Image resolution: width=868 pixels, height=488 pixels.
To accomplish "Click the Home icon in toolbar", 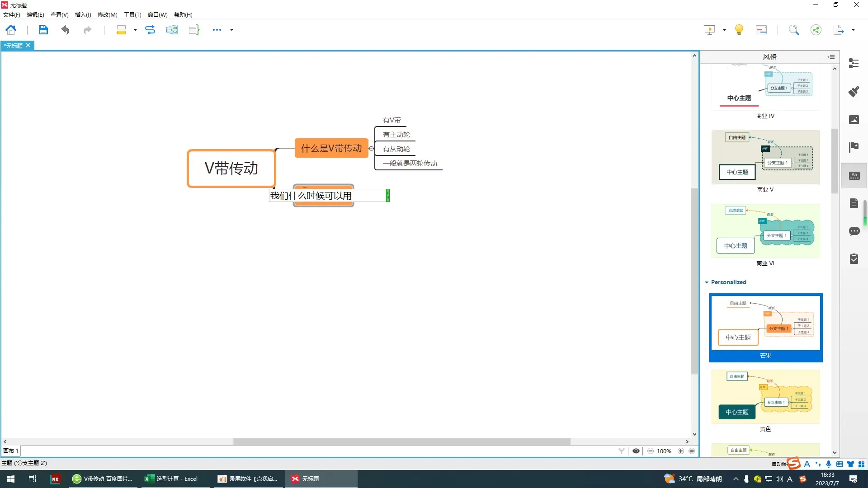I will tap(11, 30).
